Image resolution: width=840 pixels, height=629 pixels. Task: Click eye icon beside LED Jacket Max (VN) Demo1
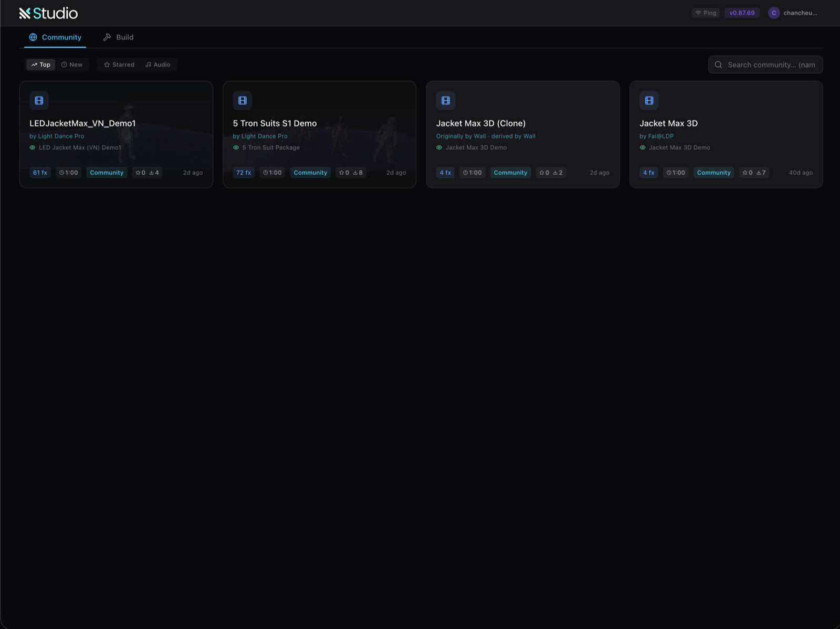click(x=33, y=147)
